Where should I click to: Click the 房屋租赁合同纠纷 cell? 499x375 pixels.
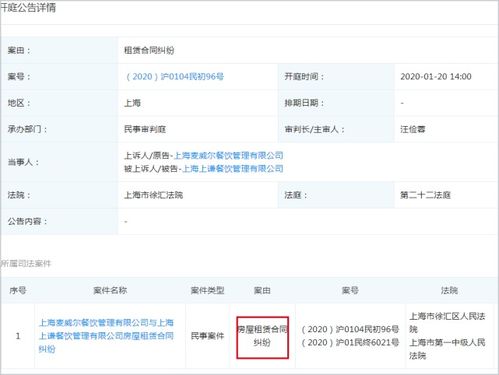(x=262, y=336)
